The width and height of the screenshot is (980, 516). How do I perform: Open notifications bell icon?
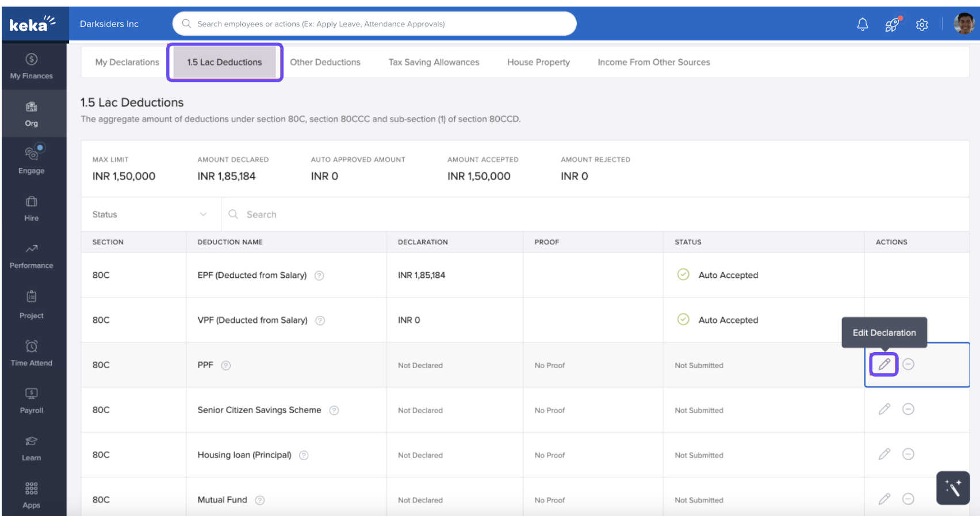point(862,24)
